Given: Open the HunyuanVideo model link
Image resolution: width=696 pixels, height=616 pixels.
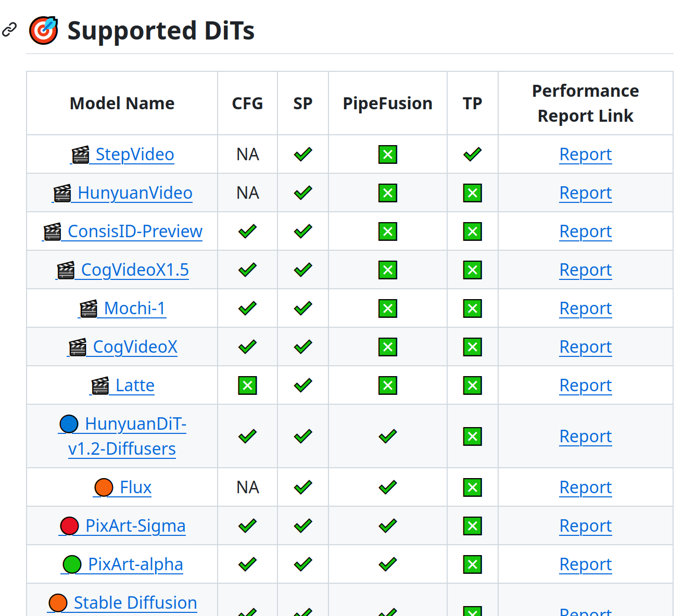Looking at the screenshot, I should (122, 193).
